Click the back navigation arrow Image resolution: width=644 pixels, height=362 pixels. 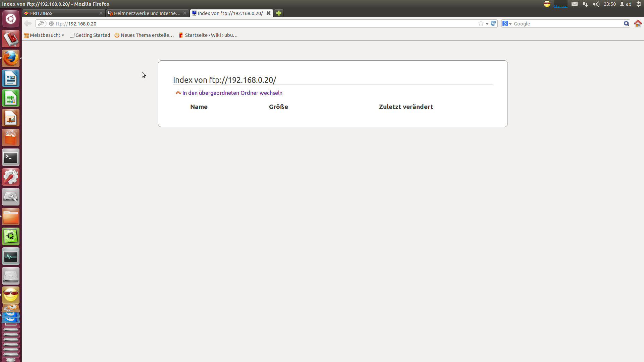28,23
